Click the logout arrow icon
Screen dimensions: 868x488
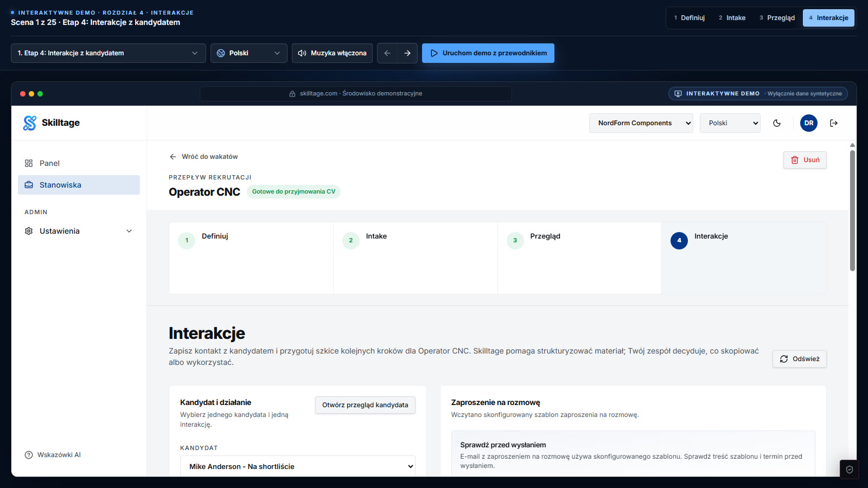pyautogui.click(x=834, y=123)
